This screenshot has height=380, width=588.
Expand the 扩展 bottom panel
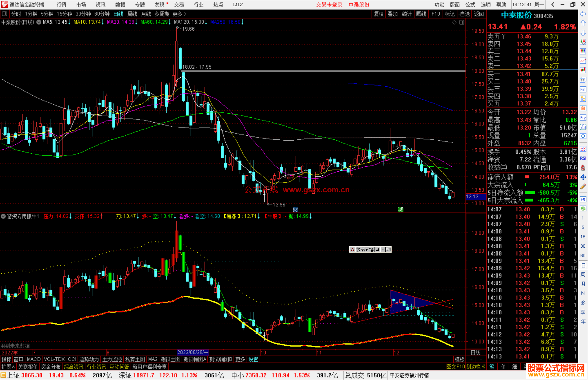8,367
